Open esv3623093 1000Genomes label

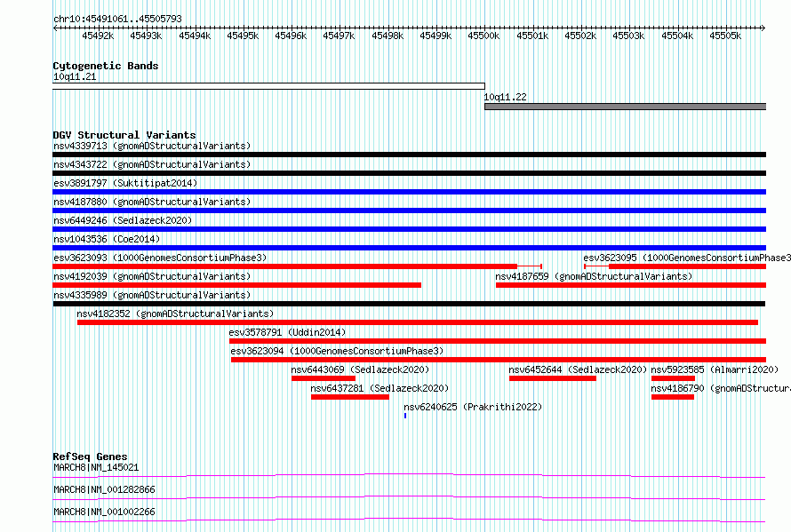[x=160, y=258]
